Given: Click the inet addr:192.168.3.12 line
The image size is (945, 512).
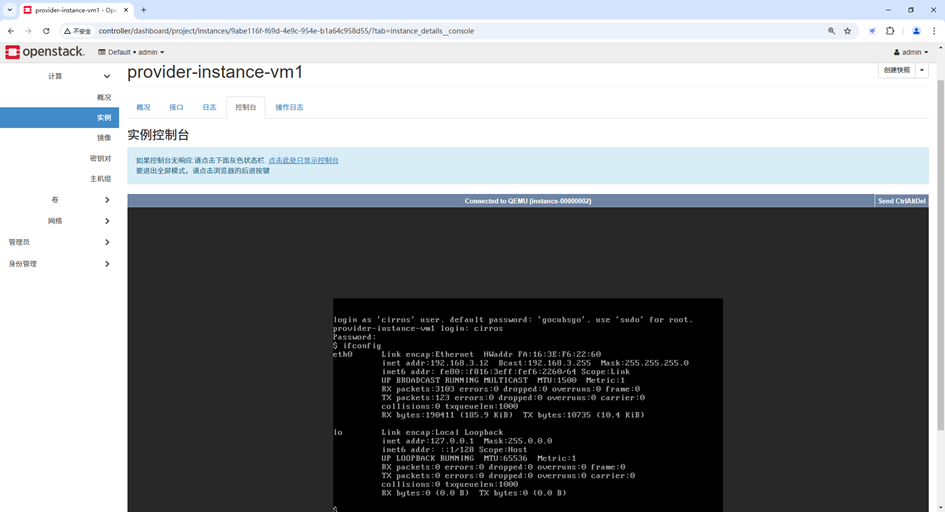Looking at the screenshot, I should tap(535, 363).
